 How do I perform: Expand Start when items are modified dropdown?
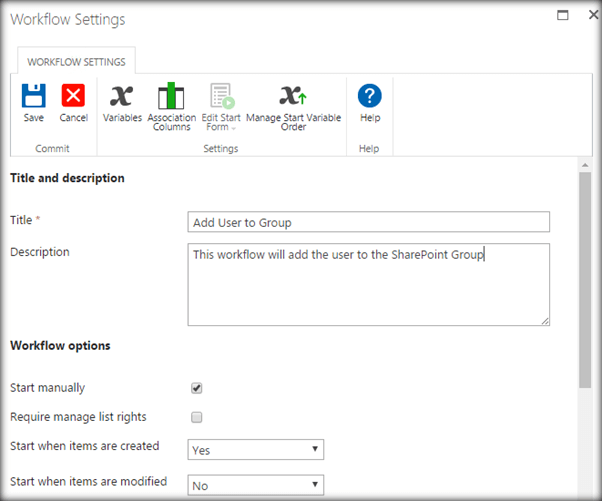click(x=256, y=485)
